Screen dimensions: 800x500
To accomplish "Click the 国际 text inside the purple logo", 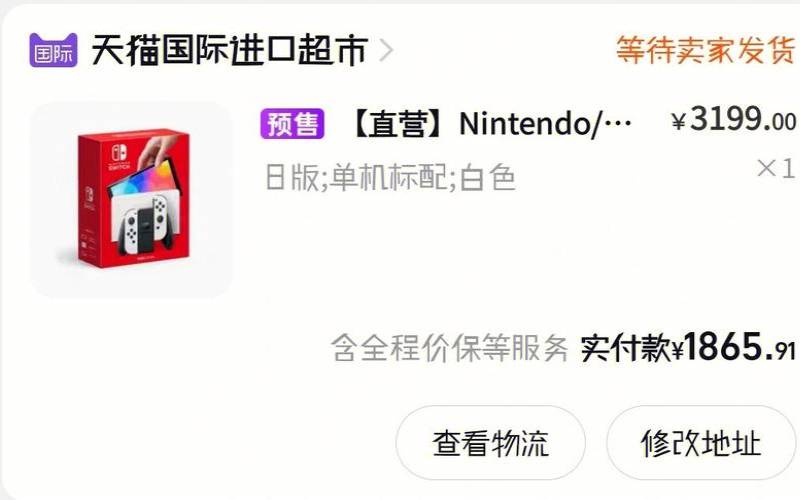I will pyautogui.click(x=53, y=54).
